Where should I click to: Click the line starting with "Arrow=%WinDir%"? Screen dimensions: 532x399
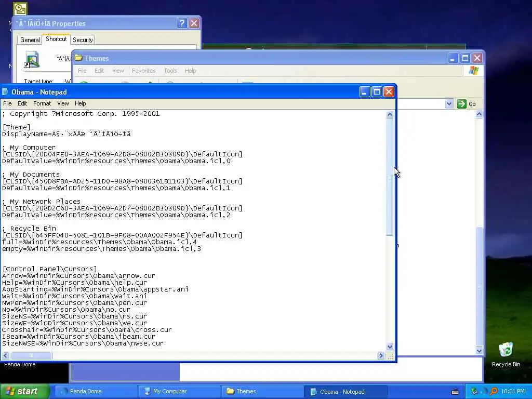coord(78,276)
